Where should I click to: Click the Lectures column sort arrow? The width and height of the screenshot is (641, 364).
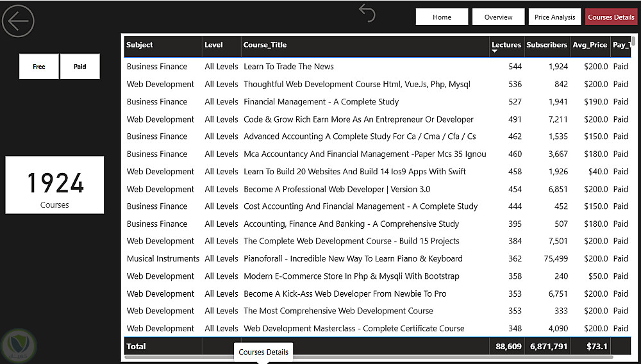495,51
